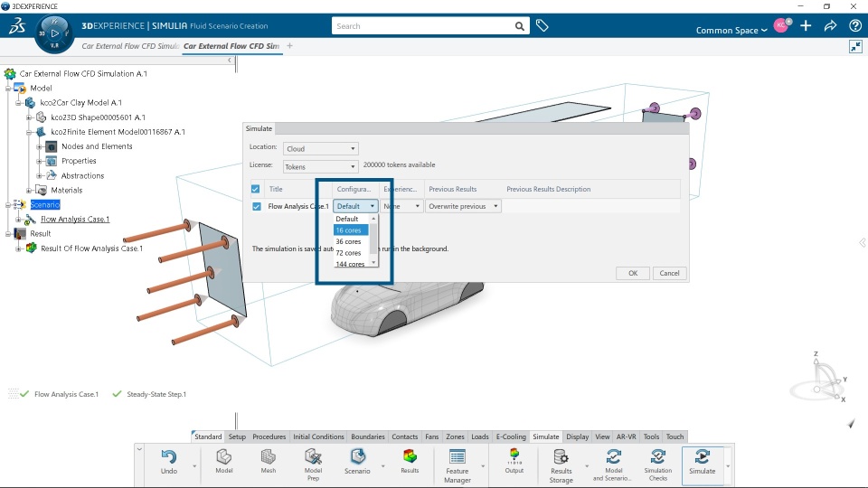Click the configuration list scrollbar
Image resolution: width=868 pixels, height=488 pixels.
(373, 240)
